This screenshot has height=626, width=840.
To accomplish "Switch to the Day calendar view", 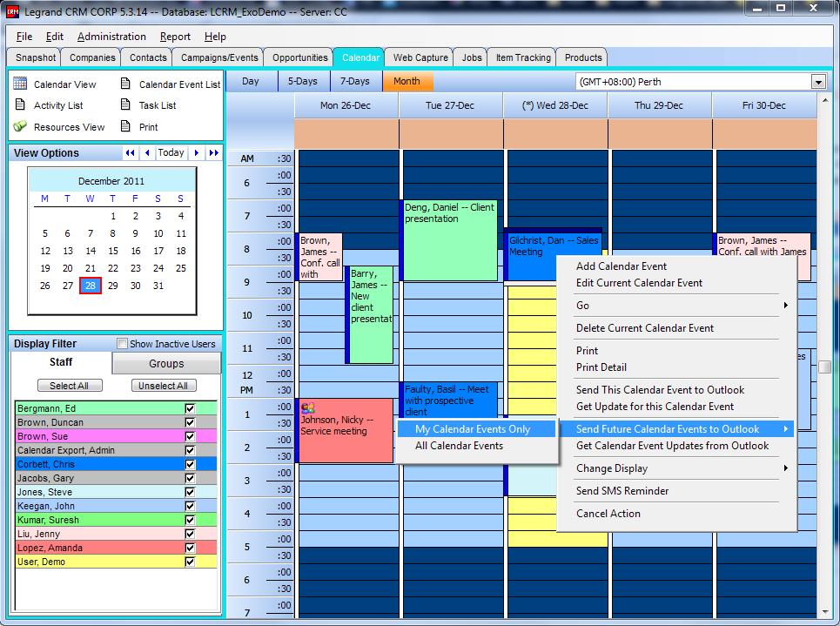I will click(250, 82).
